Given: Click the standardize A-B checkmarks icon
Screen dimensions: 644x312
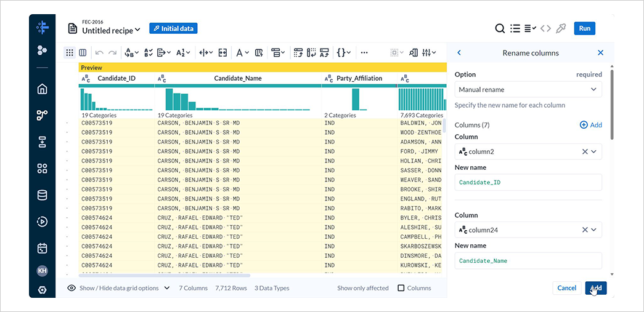Looking at the screenshot, I should tap(149, 52).
